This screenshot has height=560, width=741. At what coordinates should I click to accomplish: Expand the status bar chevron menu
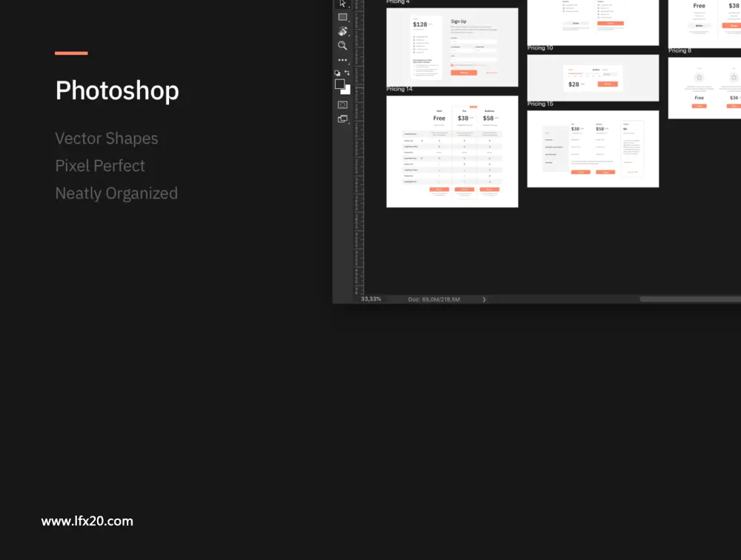tap(484, 299)
